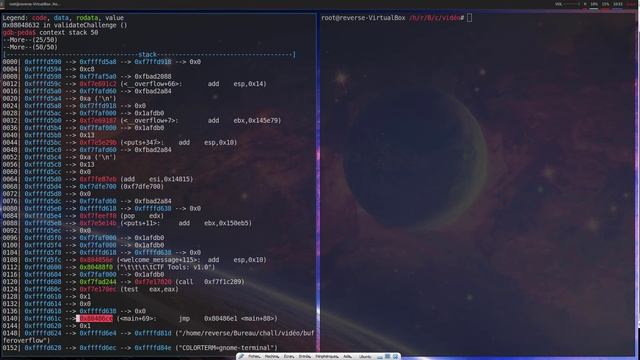This screenshot has width=640, height=360.
Task: Click the minimize icon on VirtualBox mini toolbar
Action: pos(380,357)
